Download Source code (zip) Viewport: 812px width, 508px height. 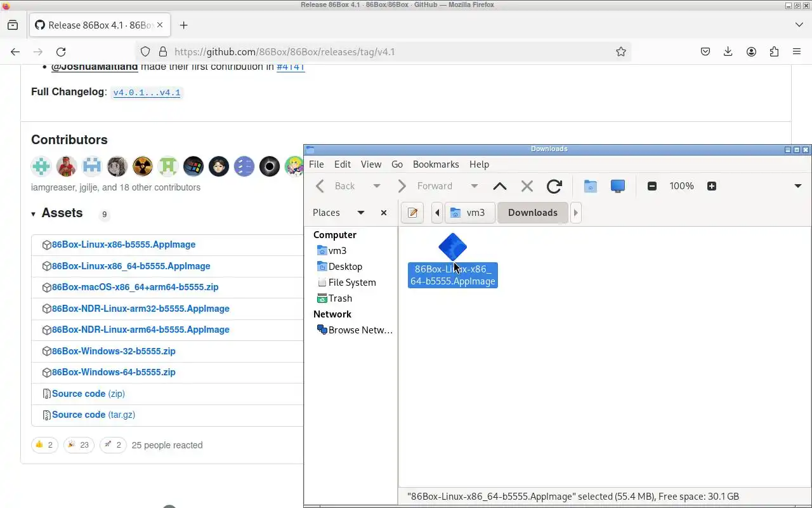click(x=88, y=394)
